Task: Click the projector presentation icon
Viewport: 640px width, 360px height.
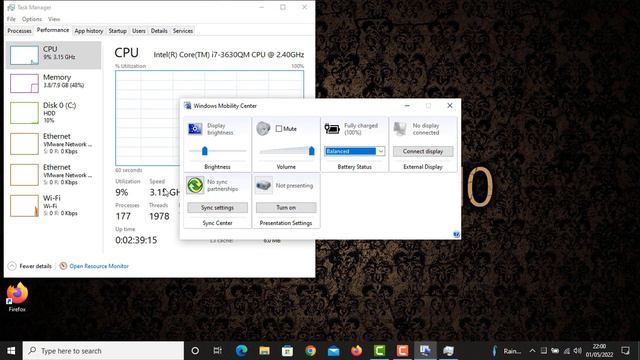Action: 263,185
